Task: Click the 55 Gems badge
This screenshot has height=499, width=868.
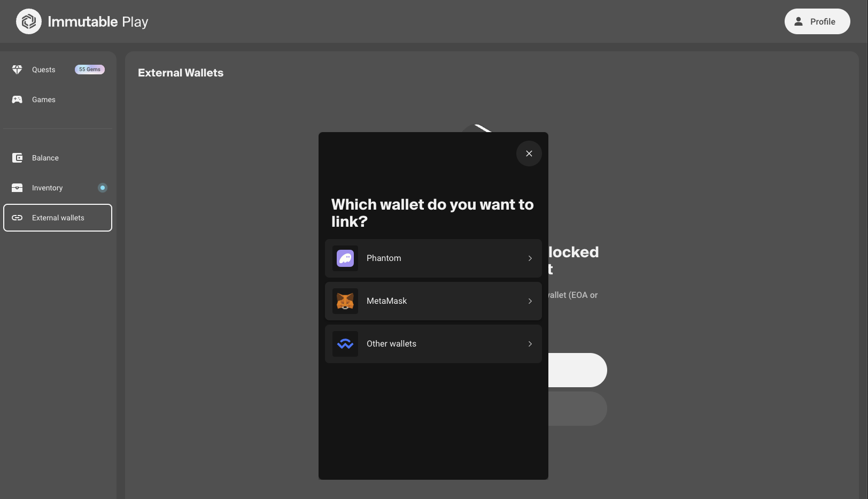Action: [x=90, y=70]
